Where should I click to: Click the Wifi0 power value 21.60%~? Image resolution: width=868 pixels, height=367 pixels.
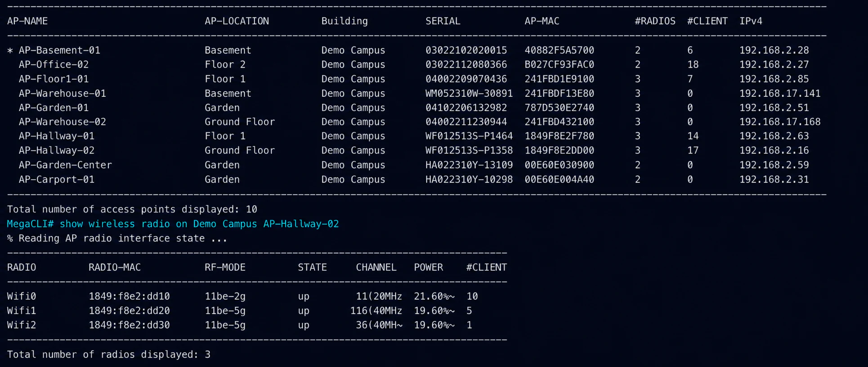434,296
